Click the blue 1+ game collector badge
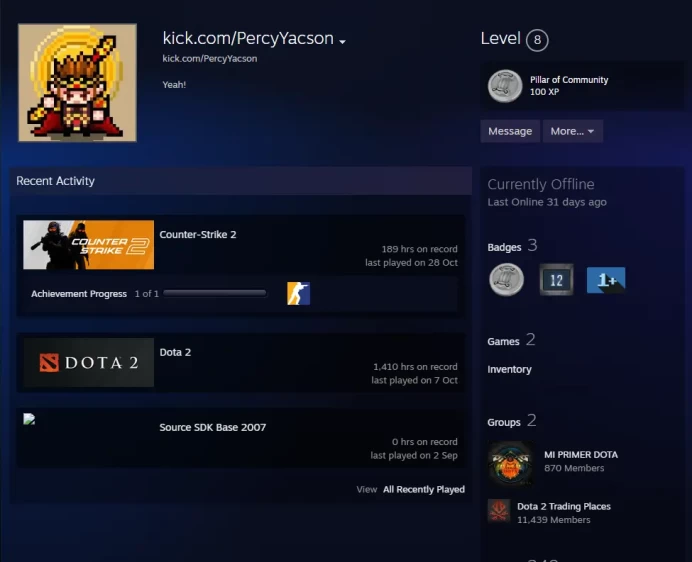 (x=606, y=280)
